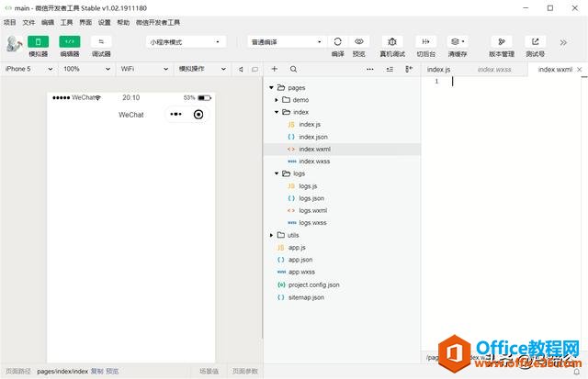Click the 切后台 switch-to-background icon
588x379 pixels.
click(426, 41)
